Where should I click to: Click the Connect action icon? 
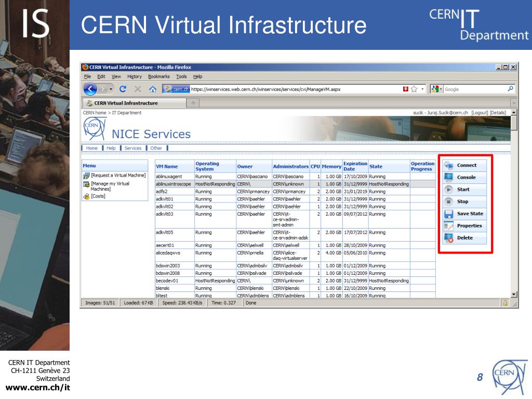448,165
